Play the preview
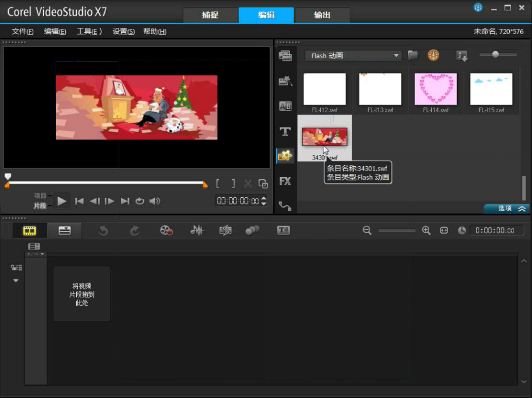The width and height of the screenshot is (532, 398). 62,201
